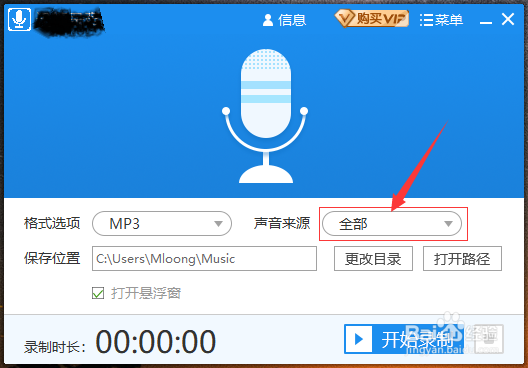Click the 更改目录 button
This screenshot has width=528, height=368.
(x=373, y=259)
